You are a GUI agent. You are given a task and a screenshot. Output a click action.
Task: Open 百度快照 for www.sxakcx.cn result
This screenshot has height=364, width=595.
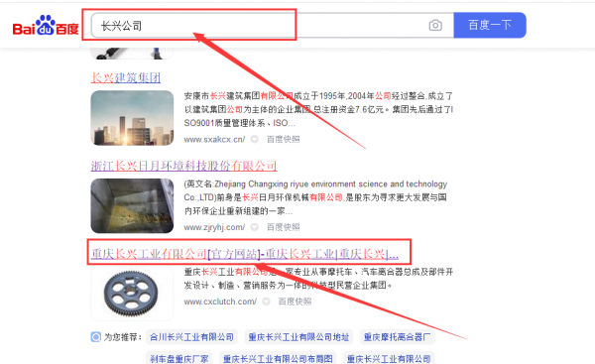pyautogui.click(x=283, y=139)
